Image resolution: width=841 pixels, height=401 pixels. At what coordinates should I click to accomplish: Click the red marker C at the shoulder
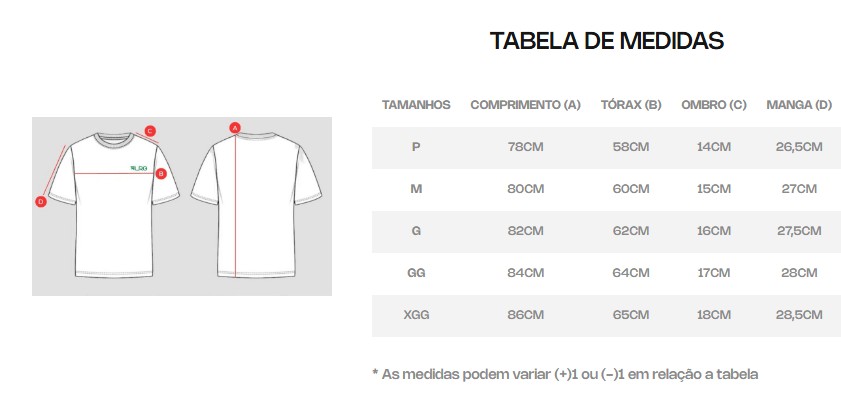click(x=150, y=130)
